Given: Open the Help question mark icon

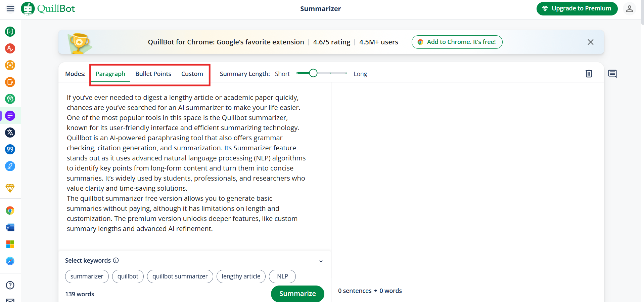Looking at the screenshot, I should [10, 285].
